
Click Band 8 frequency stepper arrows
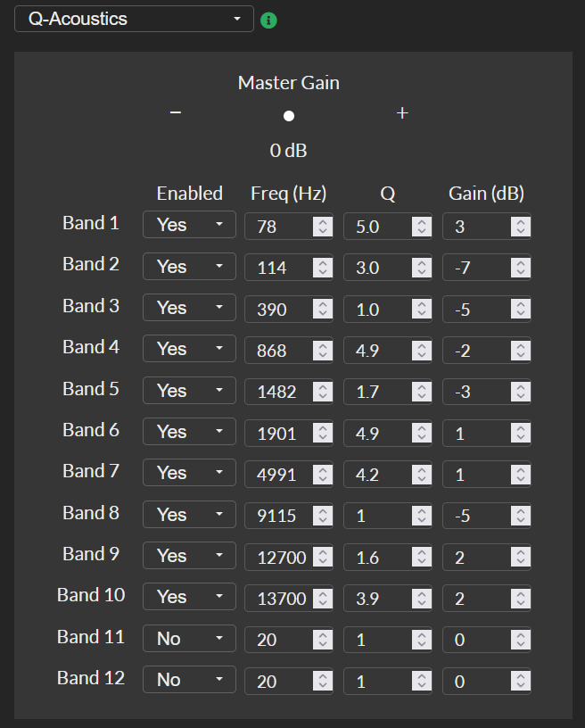pos(323,516)
